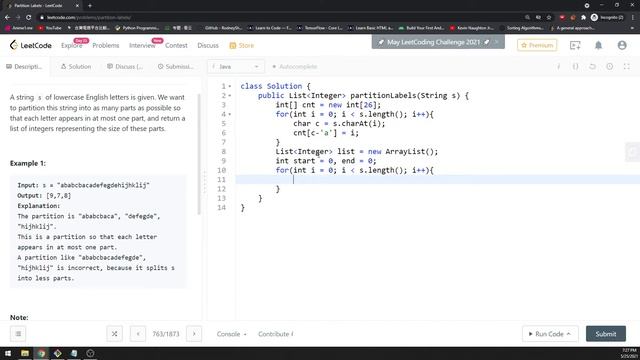Open a new browser tab
The height and width of the screenshot is (360, 640).
tap(90, 6)
